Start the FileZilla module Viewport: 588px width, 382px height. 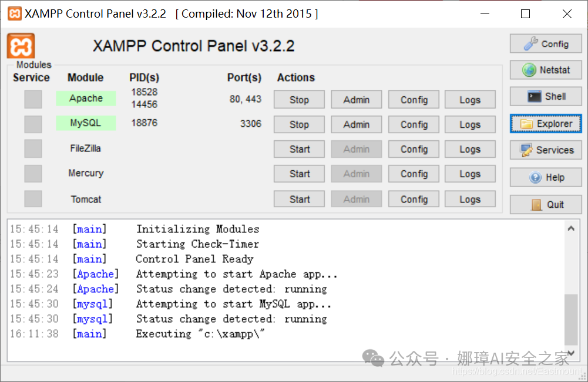click(x=299, y=149)
